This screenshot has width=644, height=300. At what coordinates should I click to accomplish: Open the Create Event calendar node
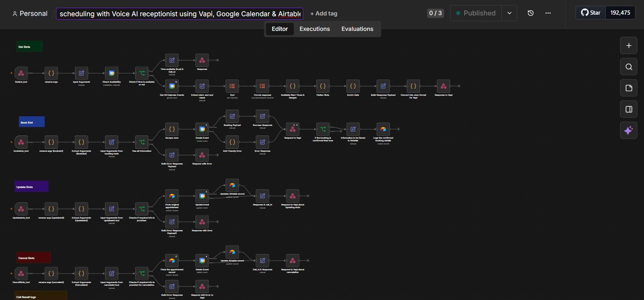[202, 129]
